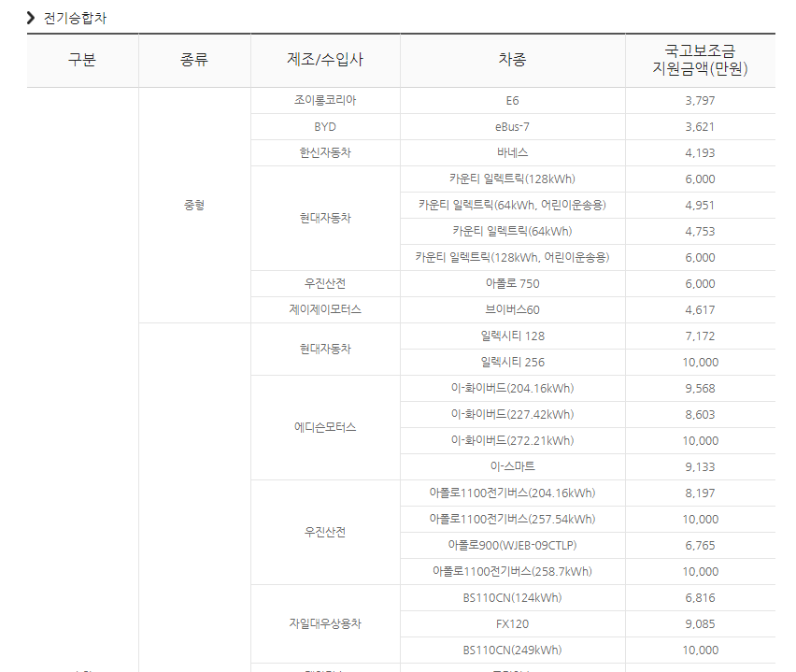Click 카운티 일렉트릭(64kWh) model
The width and height of the screenshot is (796, 672).
512,232
